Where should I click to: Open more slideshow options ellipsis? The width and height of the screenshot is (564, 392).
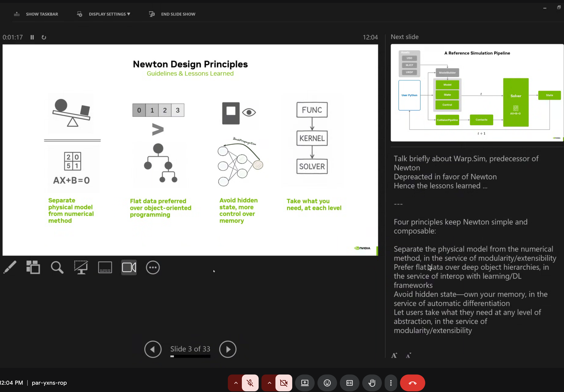click(153, 267)
